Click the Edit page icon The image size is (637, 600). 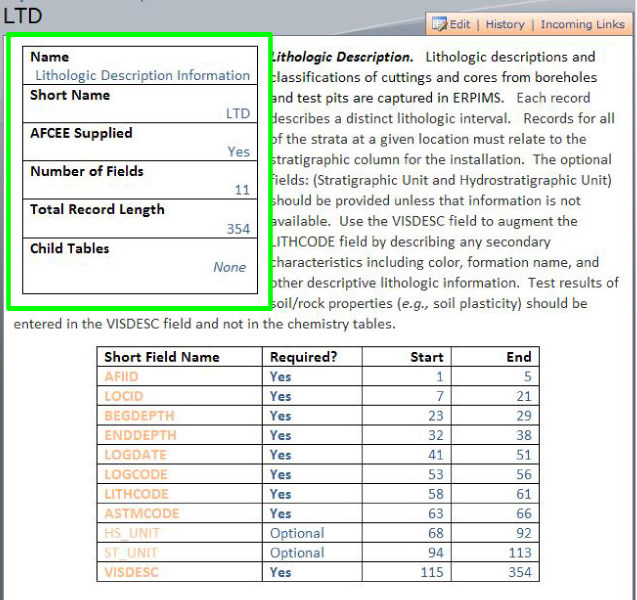[x=440, y=24]
